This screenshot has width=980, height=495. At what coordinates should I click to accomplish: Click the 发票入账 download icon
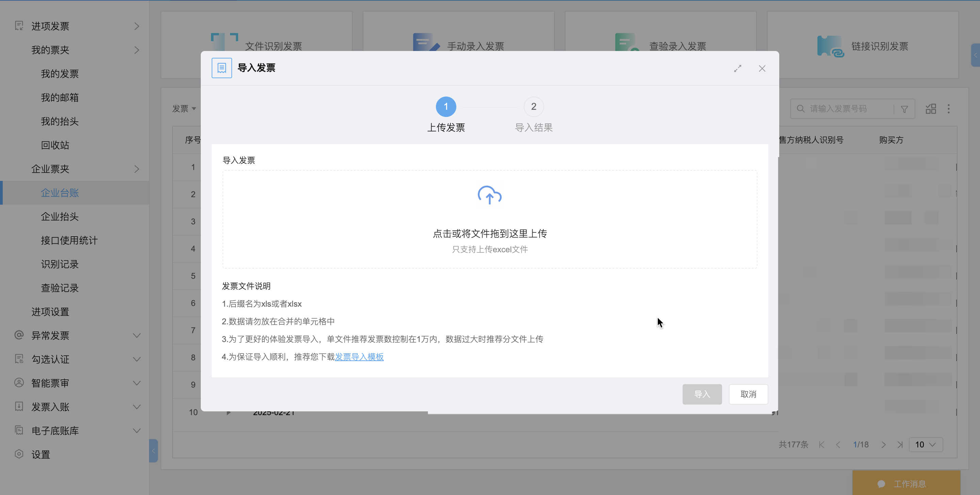19,406
